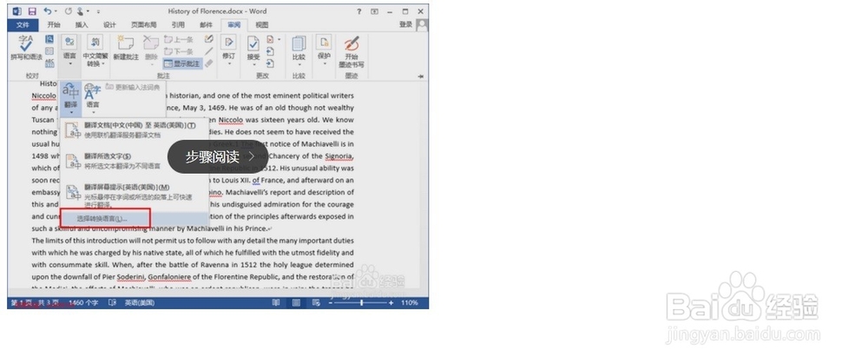Switch to web layout view icon
Viewport: 868px width, 364px height.
[316, 303]
